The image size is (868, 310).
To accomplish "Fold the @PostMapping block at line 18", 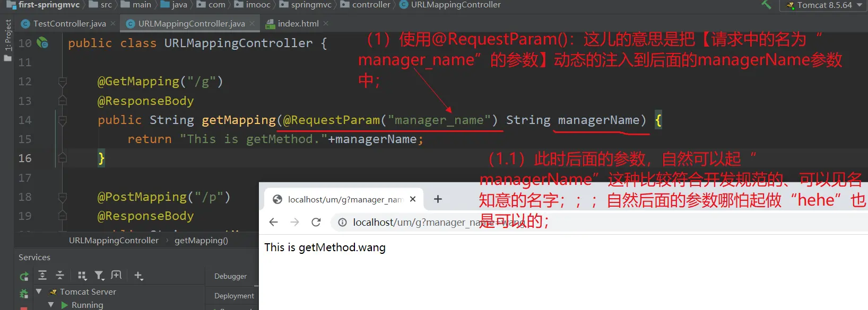I will coord(62,197).
